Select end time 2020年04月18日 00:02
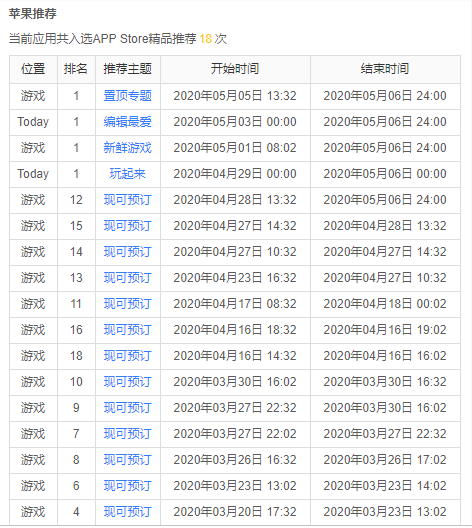 point(385,304)
